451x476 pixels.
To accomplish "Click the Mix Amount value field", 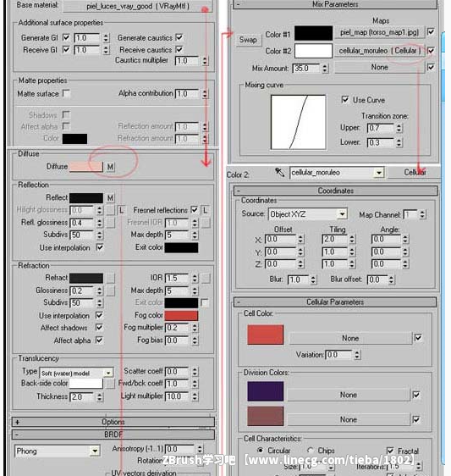I will [x=306, y=69].
